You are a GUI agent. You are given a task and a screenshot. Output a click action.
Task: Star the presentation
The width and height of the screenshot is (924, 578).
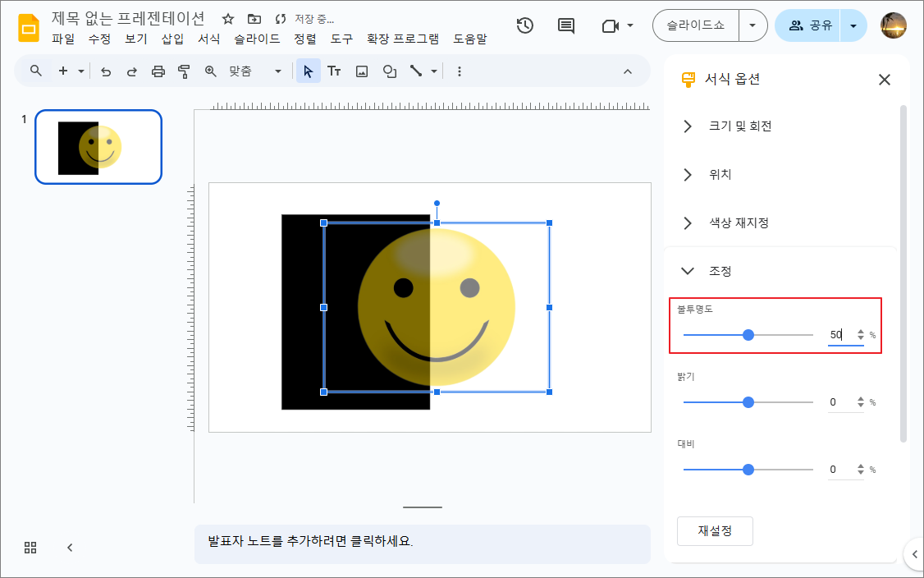[x=228, y=20]
